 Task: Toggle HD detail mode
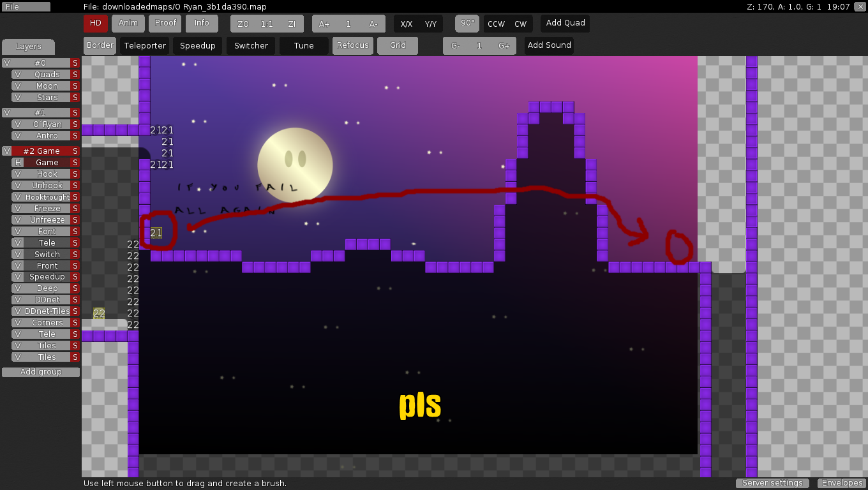pyautogui.click(x=95, y=23)
